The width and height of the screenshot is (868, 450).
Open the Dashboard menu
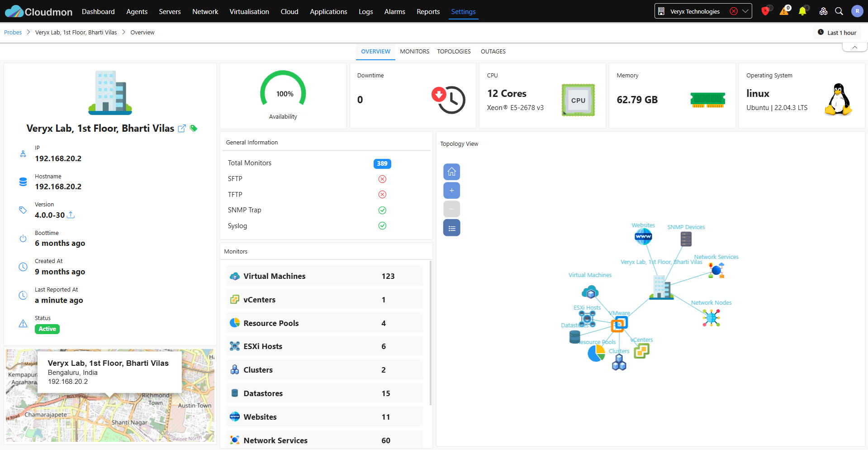[98, 11]
